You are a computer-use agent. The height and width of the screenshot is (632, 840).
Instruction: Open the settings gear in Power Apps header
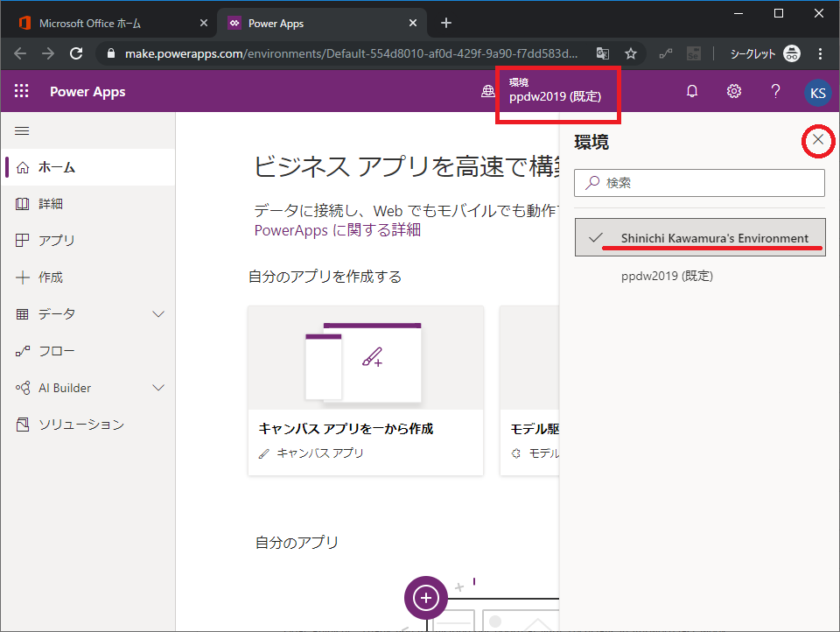tap(734, 91)
